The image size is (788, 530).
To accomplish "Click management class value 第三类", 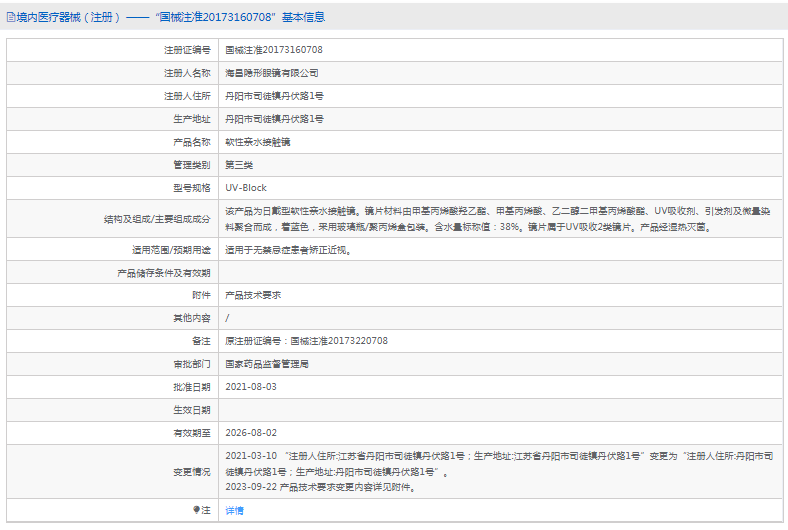I will click(239, 165).
